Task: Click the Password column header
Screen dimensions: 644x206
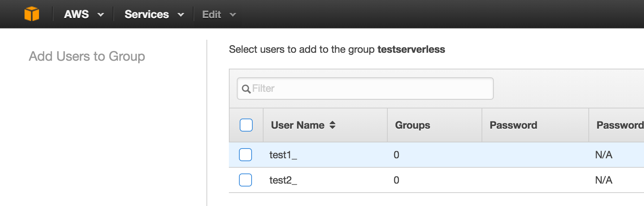Action: 513,125
